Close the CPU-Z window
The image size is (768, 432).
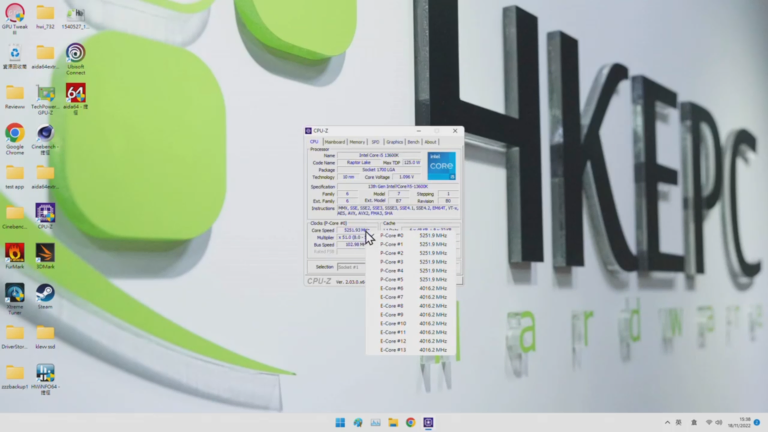pyautogui.click(x=455, y=131)
